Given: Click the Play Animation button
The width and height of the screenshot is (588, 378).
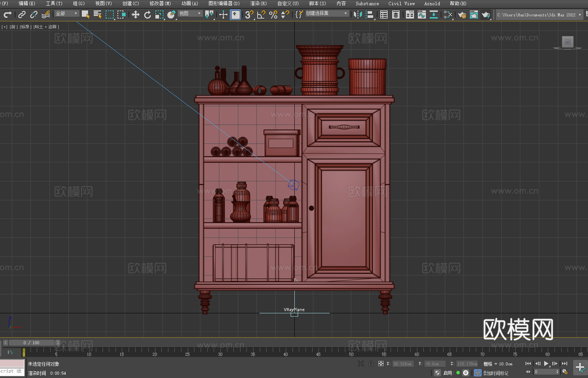Looking at the screenshot, I should click(546, 364).
